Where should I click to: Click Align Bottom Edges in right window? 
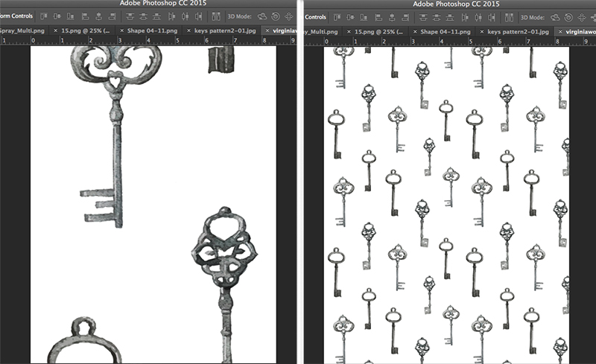point(364,17)
